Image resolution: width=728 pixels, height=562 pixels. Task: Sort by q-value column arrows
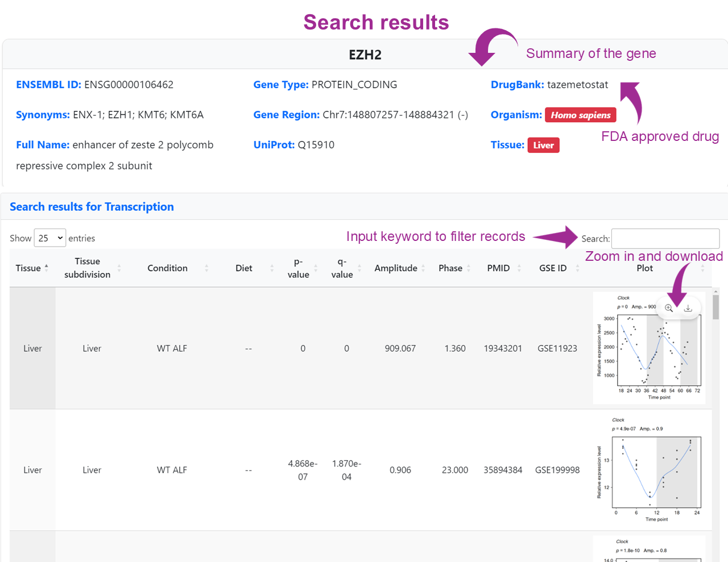pyautogui.click(x=359, y=268)
